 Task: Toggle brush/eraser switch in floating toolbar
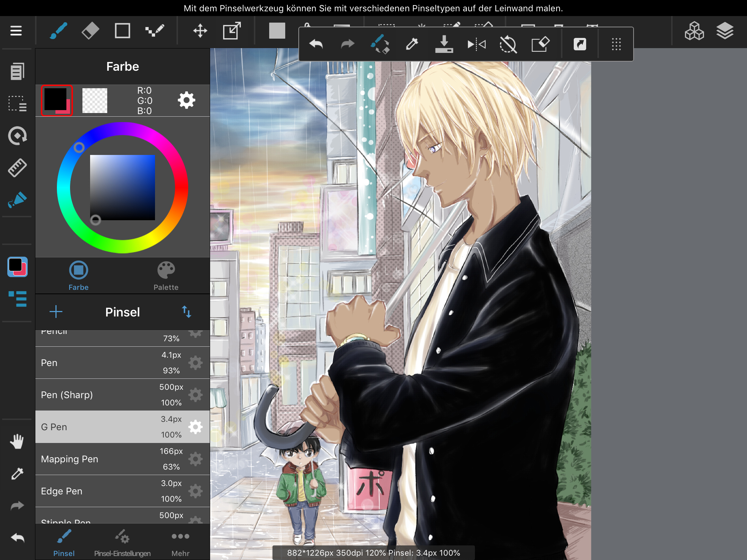[380, 44]
